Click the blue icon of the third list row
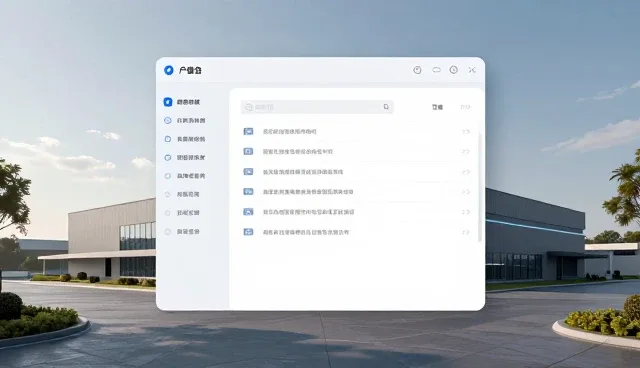The width and height of the screenshot is (640, 368). 248,172
